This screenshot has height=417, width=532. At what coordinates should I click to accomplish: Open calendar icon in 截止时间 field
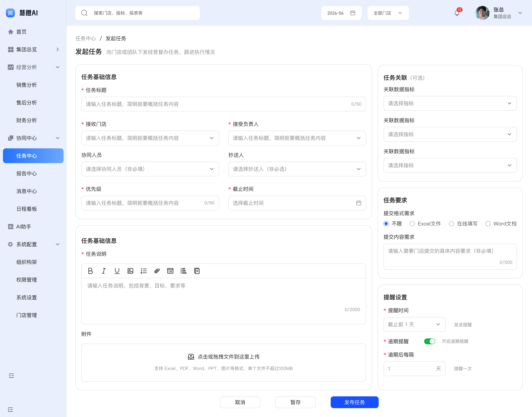coord(358,203)
